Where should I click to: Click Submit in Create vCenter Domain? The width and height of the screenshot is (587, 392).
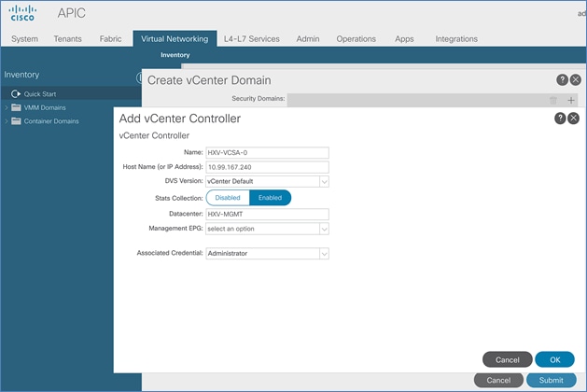(551, 381)
